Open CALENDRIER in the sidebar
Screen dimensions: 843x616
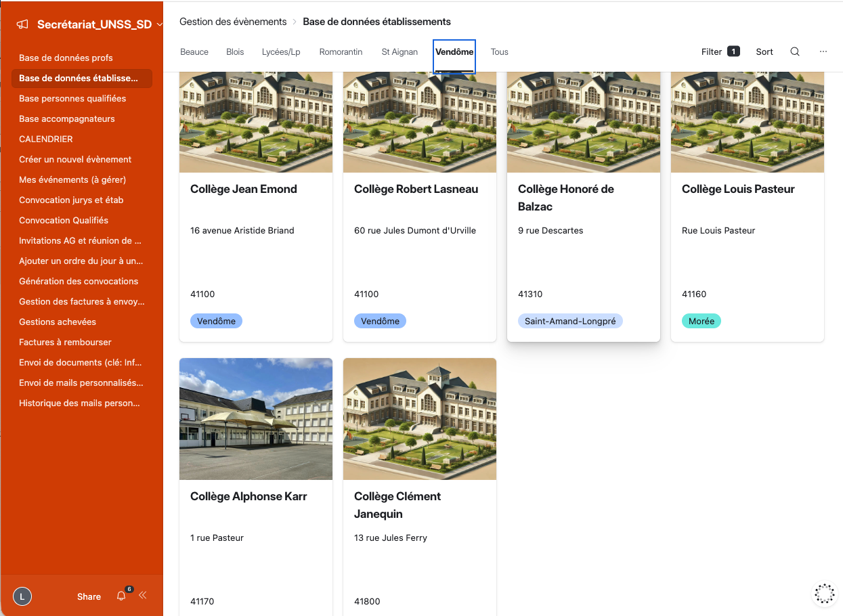(46, 139)
